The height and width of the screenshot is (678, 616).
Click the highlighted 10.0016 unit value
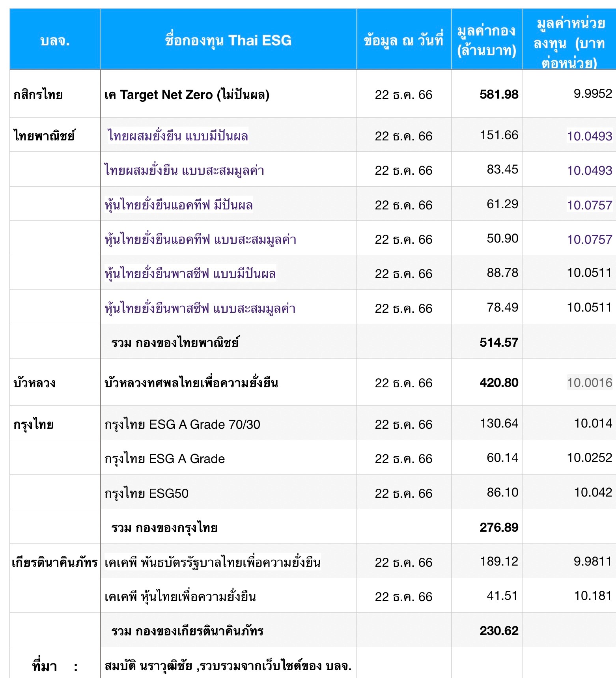(590, 383)
